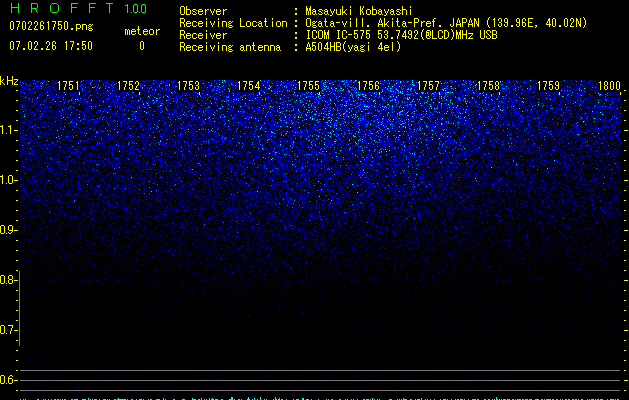Select the file name 0702261750.png
This screenshot has width=629, height=400.
coord(51,26)
